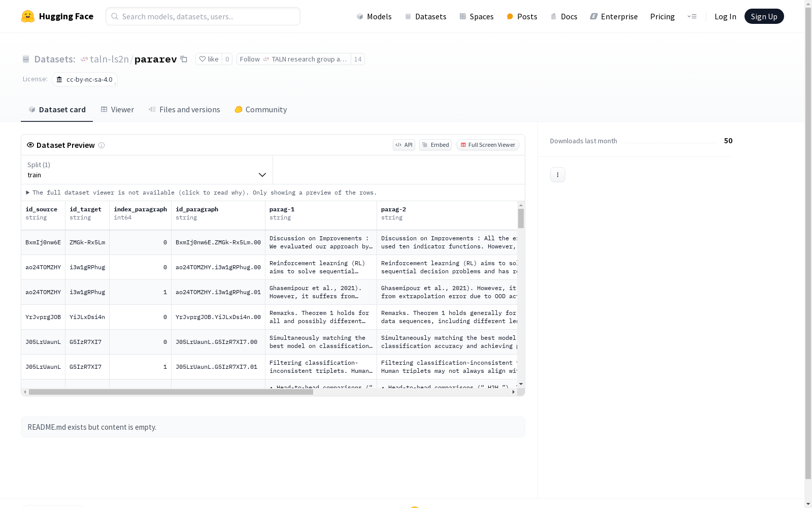Open the Files and versions tab
812x508 pixels.
point(184,110)
